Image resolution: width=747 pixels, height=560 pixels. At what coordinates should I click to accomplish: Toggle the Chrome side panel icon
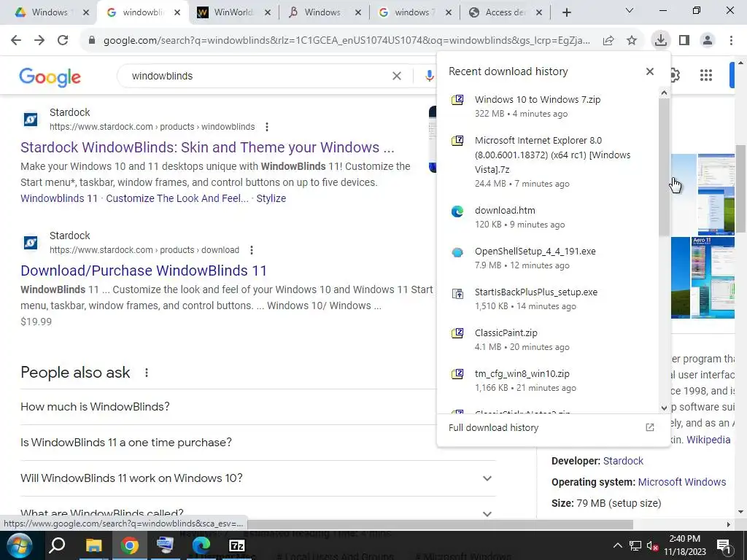684,41
